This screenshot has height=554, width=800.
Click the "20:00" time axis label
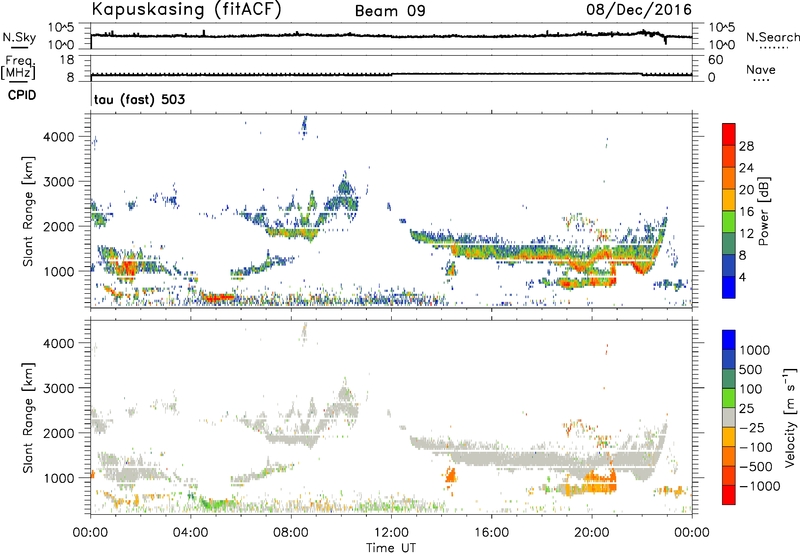pyautogui.click(x=592, y=533)
